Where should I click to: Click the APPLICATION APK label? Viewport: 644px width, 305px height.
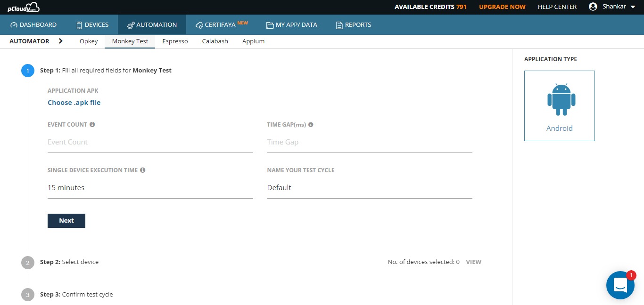click(73, 91)
